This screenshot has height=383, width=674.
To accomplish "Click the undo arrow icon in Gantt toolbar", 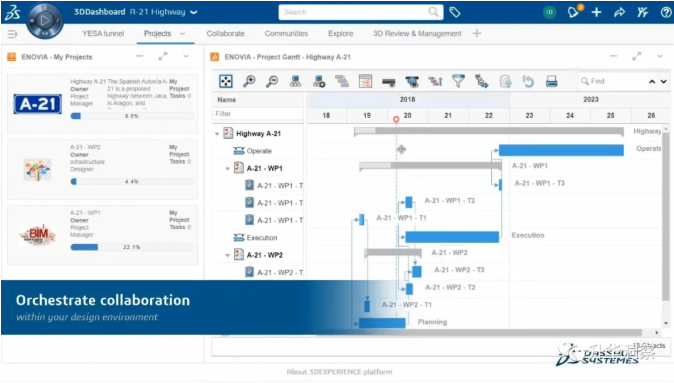I will (x=528, y=81).
